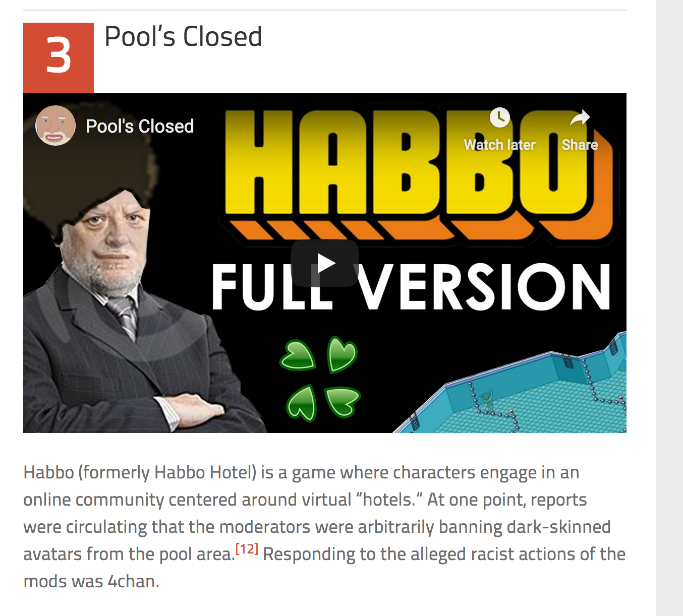This screenshot has width=683, height=616.
Task: Click the Watch later label
Action: (499, 145)
